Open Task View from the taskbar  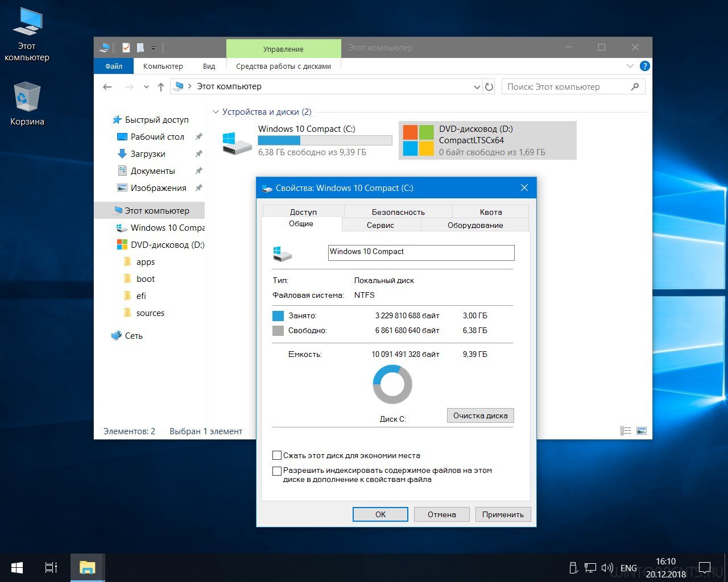(51, 567)
